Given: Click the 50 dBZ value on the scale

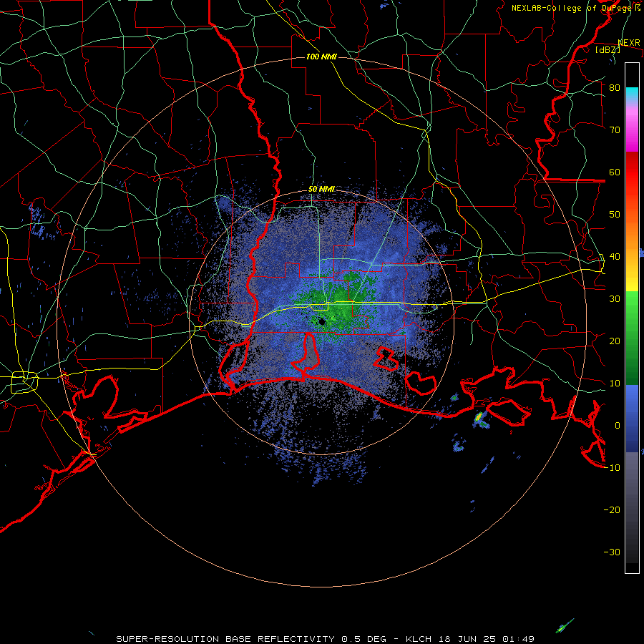Looking at the screenshot, I should 615,215.
